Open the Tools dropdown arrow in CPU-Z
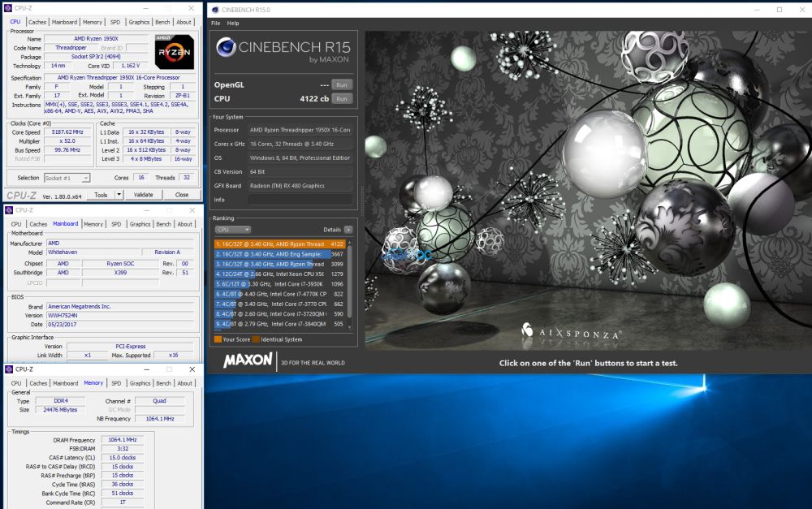The height and width of the screenshot is (509, 812). click(118, 195)
